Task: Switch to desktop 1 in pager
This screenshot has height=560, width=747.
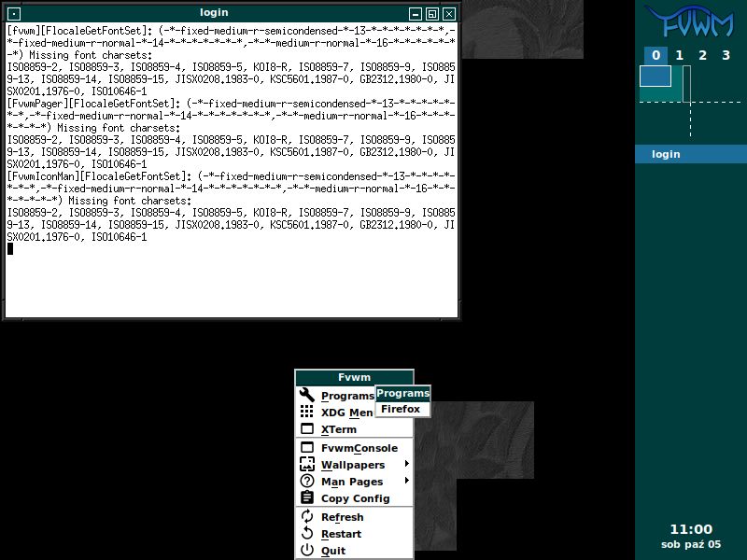Action: click(x=680, y=55)
